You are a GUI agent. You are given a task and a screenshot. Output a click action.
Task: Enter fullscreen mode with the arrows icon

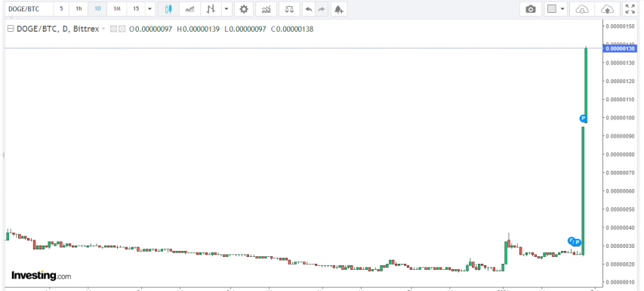point(630,9)
